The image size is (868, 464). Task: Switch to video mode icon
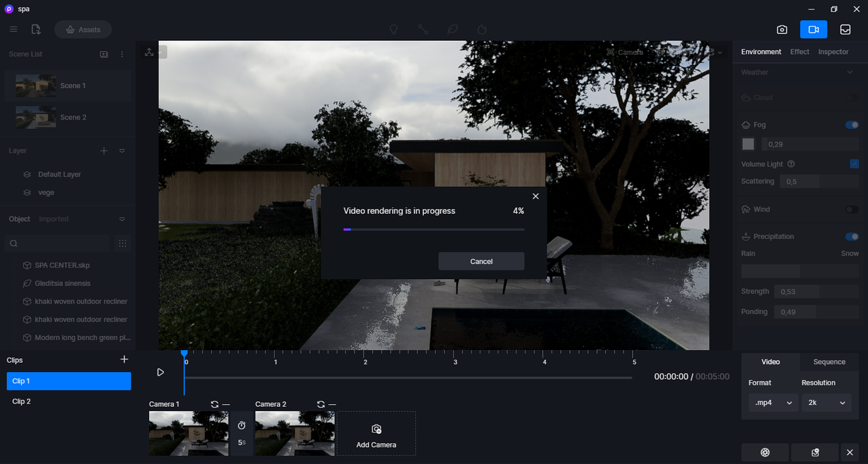813,30
